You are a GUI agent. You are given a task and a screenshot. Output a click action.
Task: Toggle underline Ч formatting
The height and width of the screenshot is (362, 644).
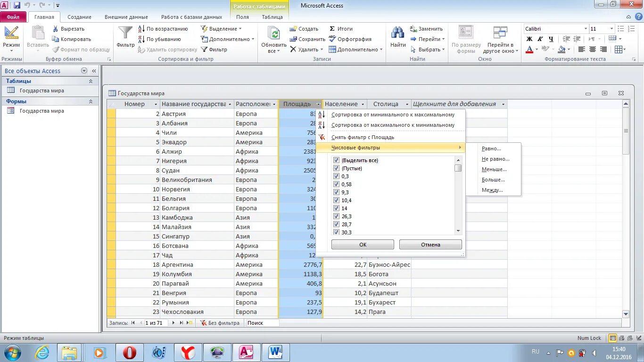tap(551, 39)
